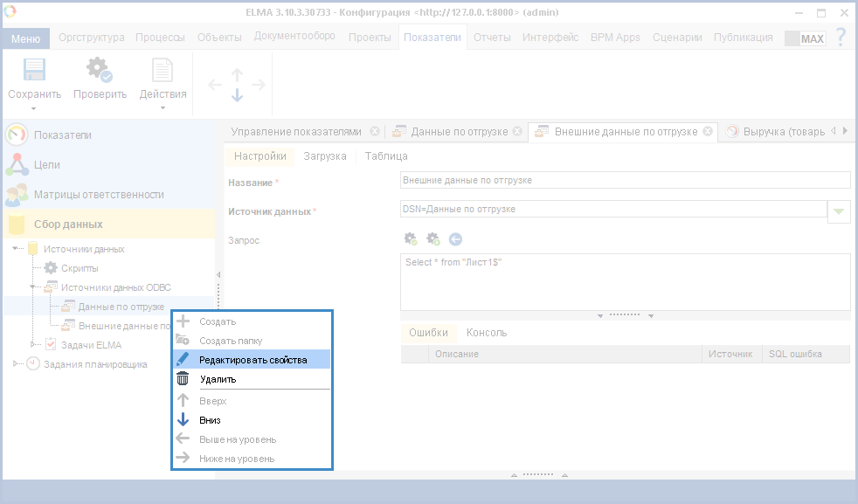The height and width of the screenshot is (504, 858).
Task: Toggle the MAX mode switch
Action: tap(805, 38)
